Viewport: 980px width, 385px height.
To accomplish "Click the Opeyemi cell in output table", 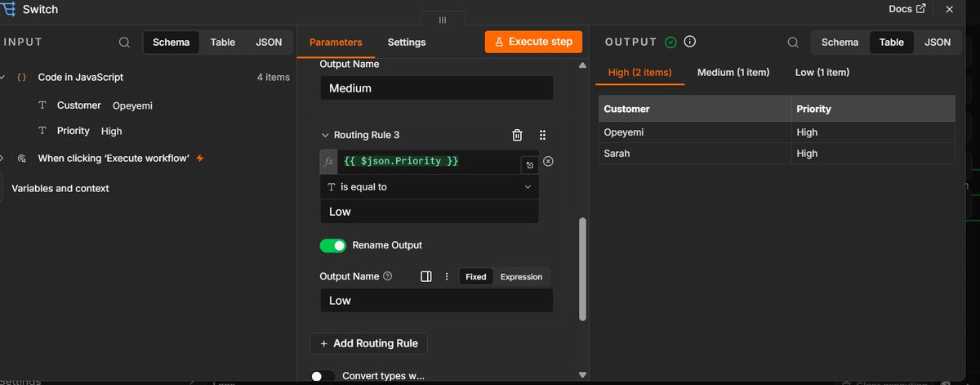I will pyautogui.click(x=695, y=132).
